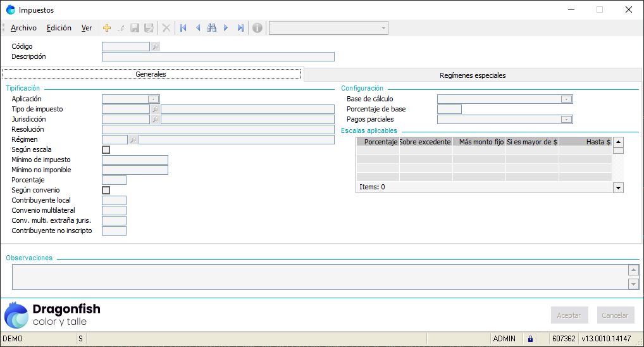
Task: Click the Mínimo no imponible input field
Action: click(x=135, y=170)
